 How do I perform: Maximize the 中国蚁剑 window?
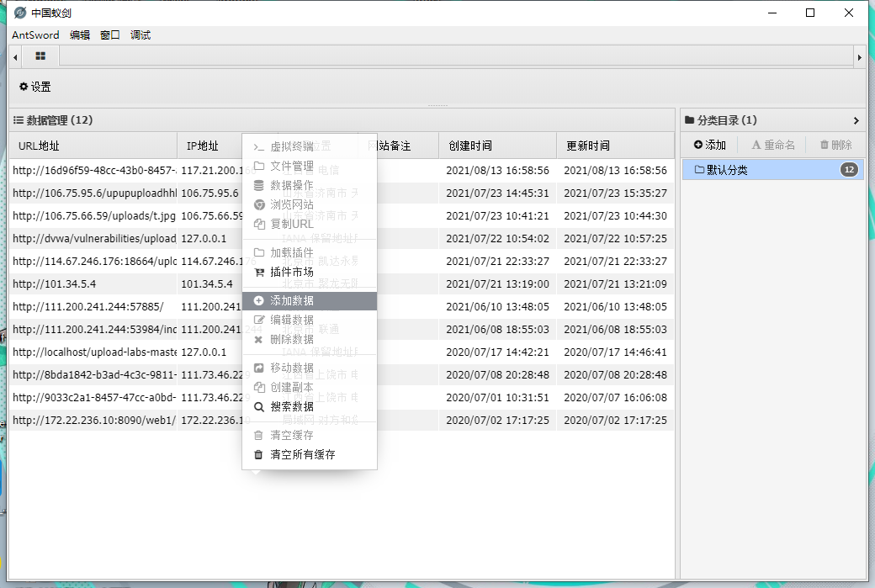[810, 13]
